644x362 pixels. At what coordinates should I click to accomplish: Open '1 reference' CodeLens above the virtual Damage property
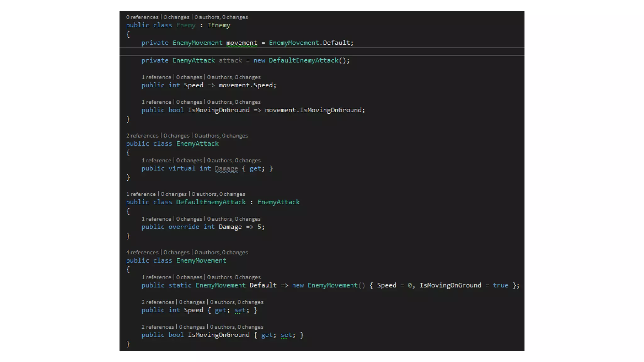(156, 161)
